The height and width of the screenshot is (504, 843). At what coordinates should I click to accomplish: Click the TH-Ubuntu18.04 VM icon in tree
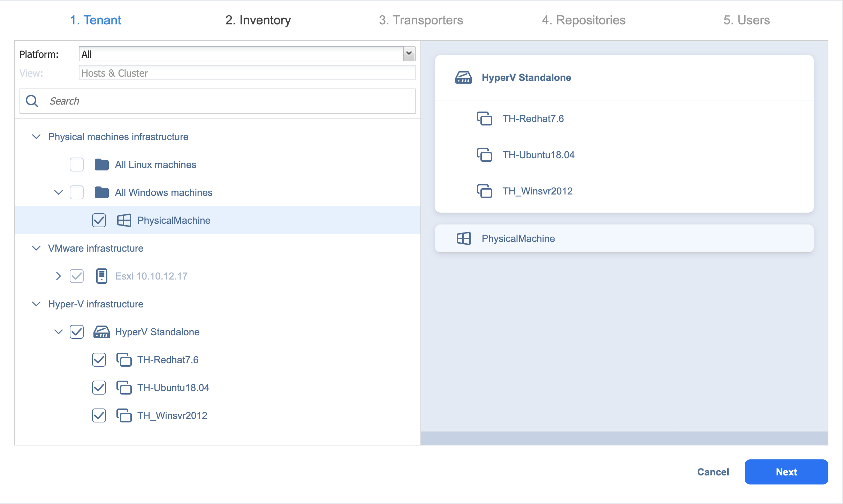[124, 388]
